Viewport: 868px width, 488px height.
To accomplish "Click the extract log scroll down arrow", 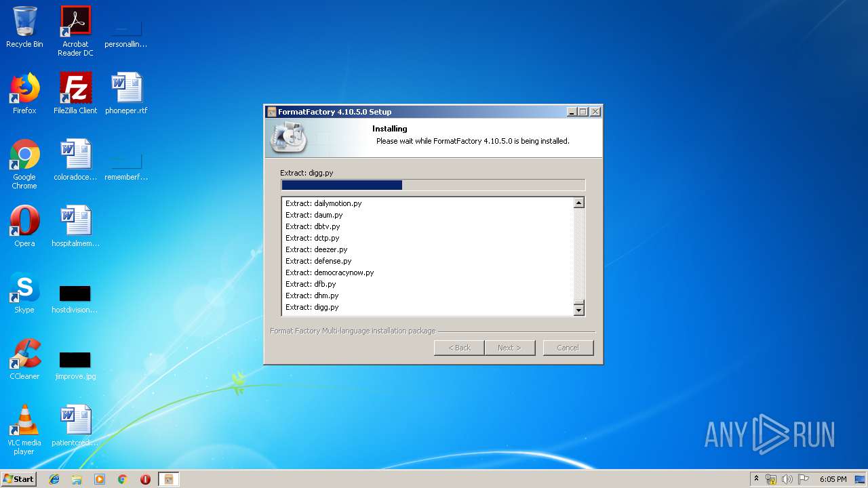I will (x=578, y=310).
